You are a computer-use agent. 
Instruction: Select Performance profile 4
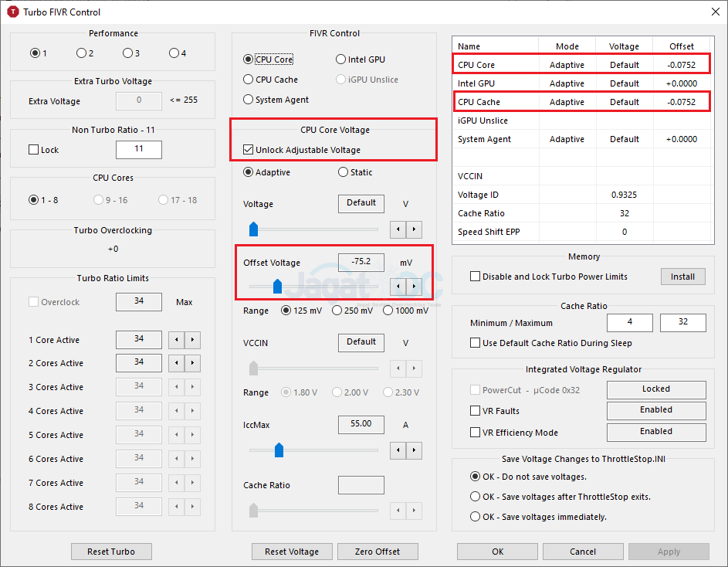(x=178, y=53)
